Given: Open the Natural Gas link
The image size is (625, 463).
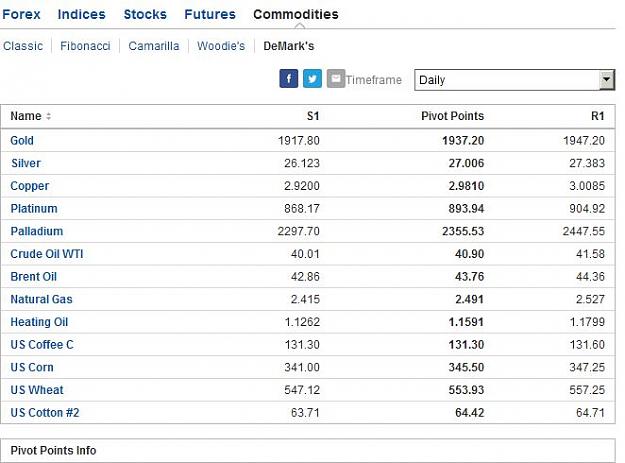Looking at the screenshot, I should click(x=41, y=299).
